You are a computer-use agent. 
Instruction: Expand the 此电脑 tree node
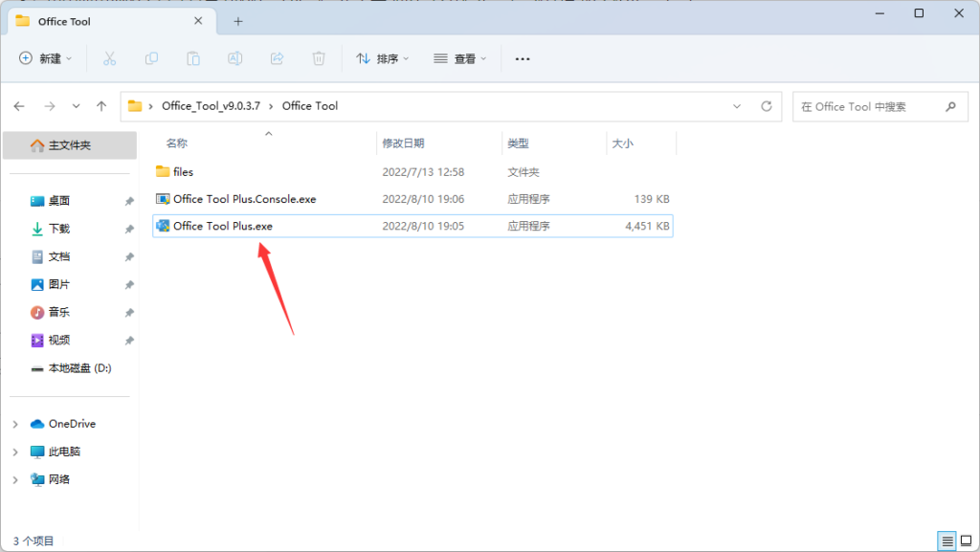click(x=15, y=452)
